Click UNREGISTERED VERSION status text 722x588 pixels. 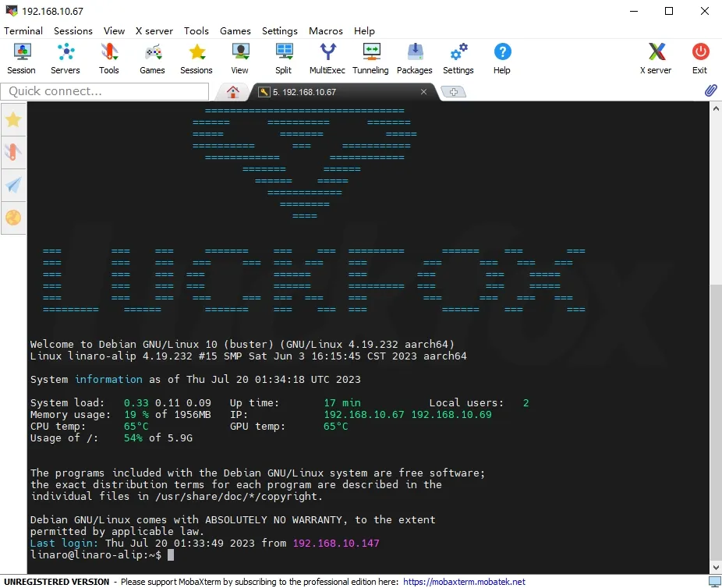pos(57,582)
